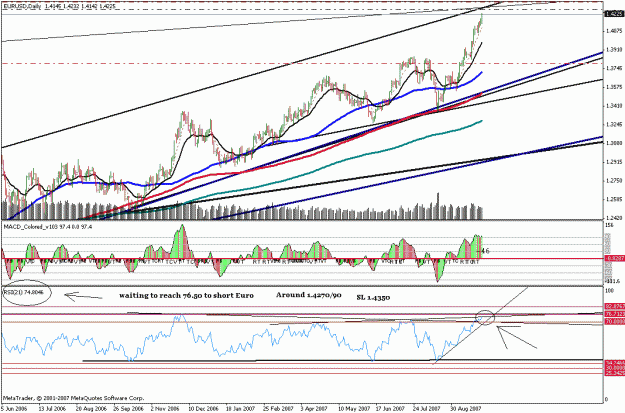Viewport: 625px width, 413px height.
Task: Click the 30 Aug 2007 date label
Action: (x=466, y=409)
